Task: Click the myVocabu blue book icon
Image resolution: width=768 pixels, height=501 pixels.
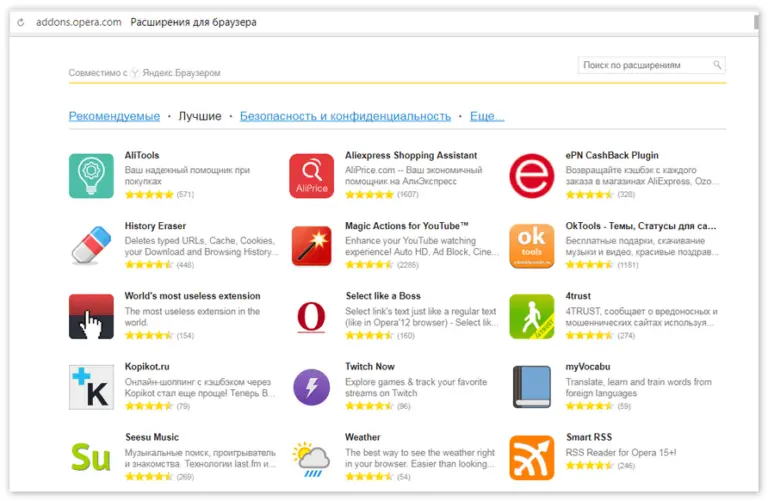Action: pos(532,387)
